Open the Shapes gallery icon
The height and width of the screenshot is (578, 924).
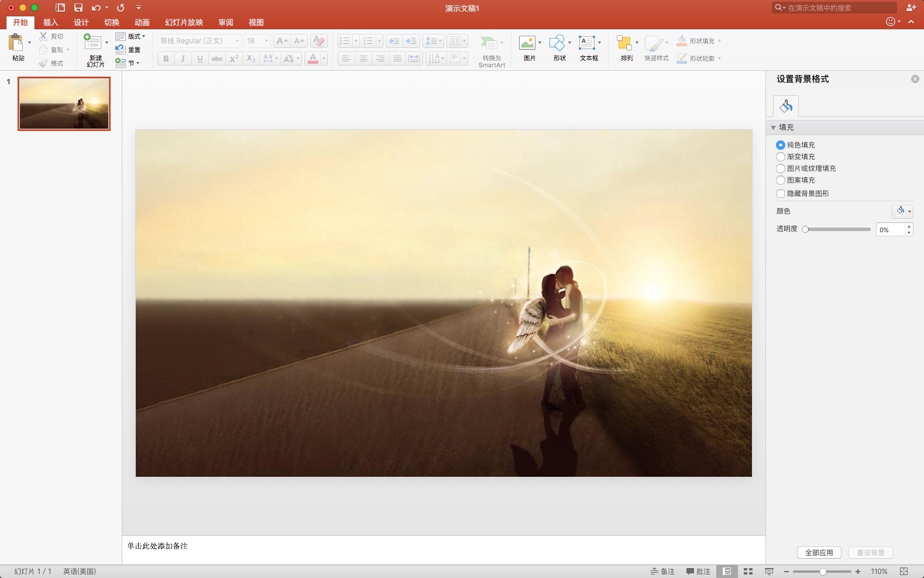point(558,43)
